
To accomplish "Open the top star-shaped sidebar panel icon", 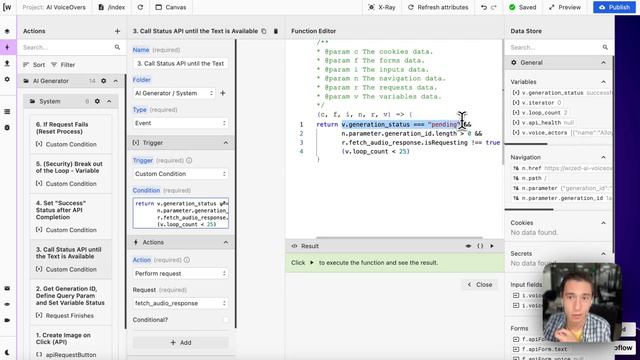I will pyautogui.click(x=7, y=31).
